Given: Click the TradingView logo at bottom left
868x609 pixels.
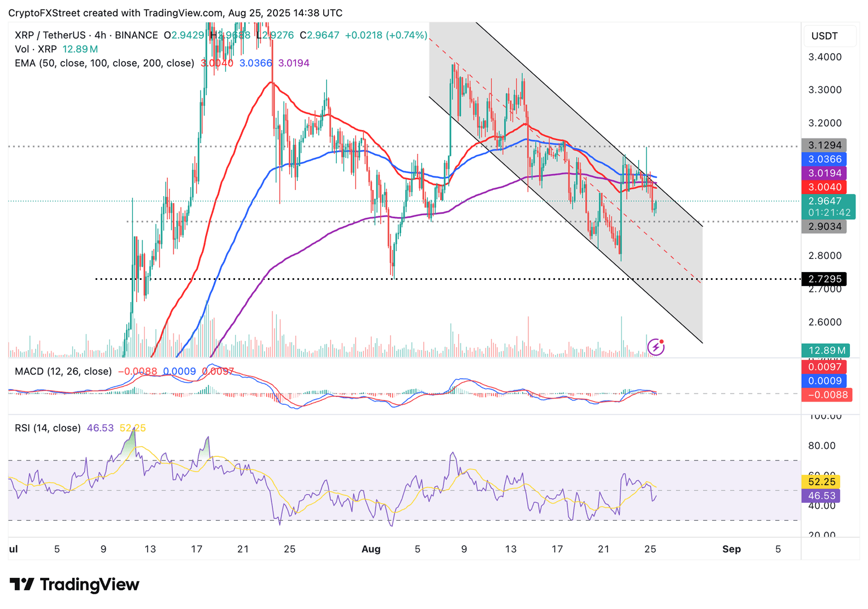Looking at the screenshot, I should tap(75, 584).
